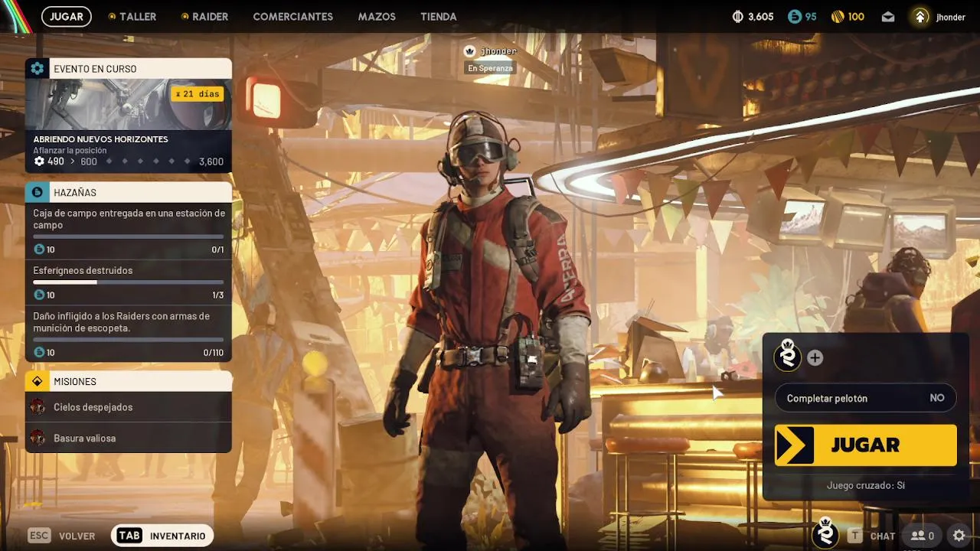Select the Basura valiosa mission row
This screenshot has width=980, height=551.
(129, 438)
